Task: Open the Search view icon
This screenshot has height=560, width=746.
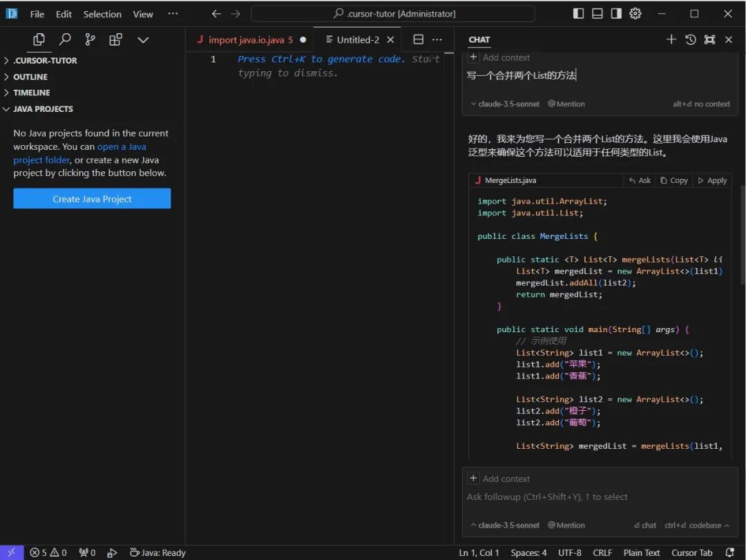Action: pyautogui.click(x=65, y=39)
